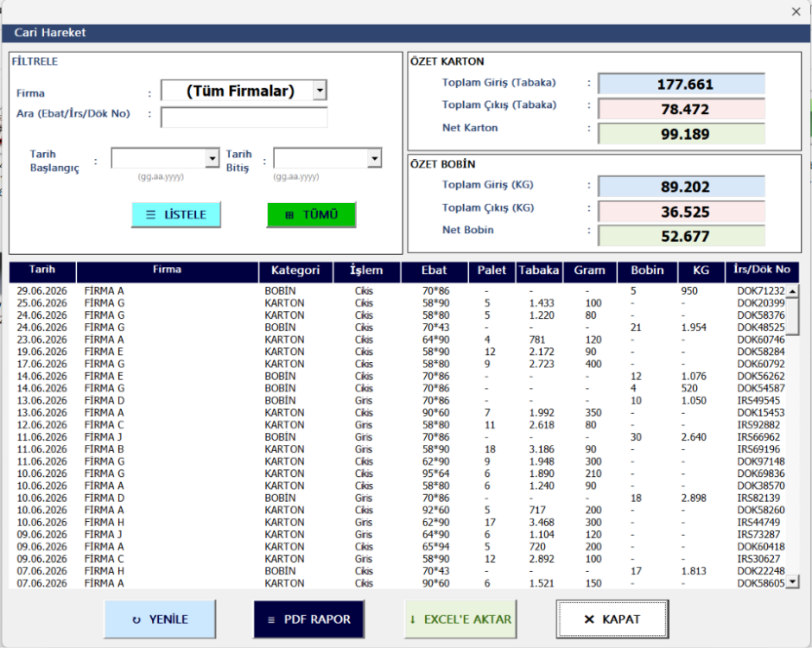812x648 pixels.
Task: Click the Toplam Giriş (KG) value box
Action: (x=682, y=187)
